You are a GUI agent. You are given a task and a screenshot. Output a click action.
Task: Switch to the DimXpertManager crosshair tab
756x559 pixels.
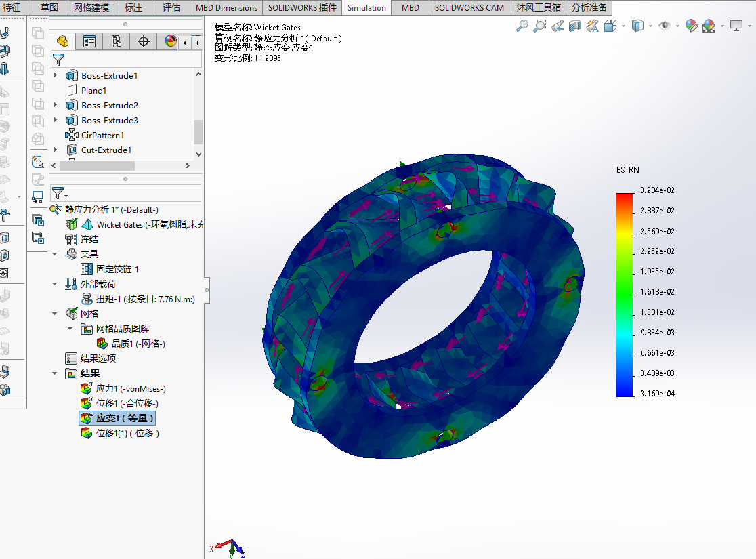143,41
